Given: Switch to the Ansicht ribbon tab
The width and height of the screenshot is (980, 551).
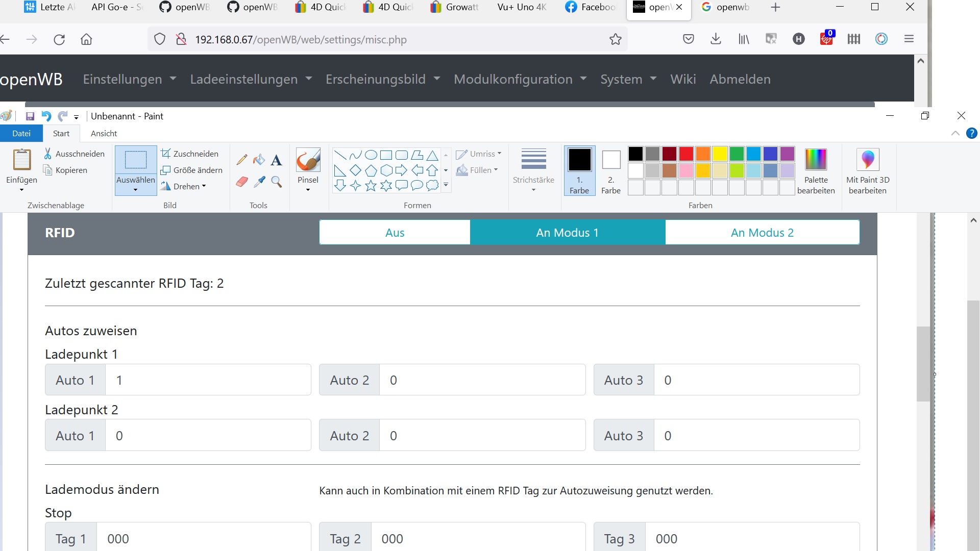Looking at the screenshot, I should (104, 133).
